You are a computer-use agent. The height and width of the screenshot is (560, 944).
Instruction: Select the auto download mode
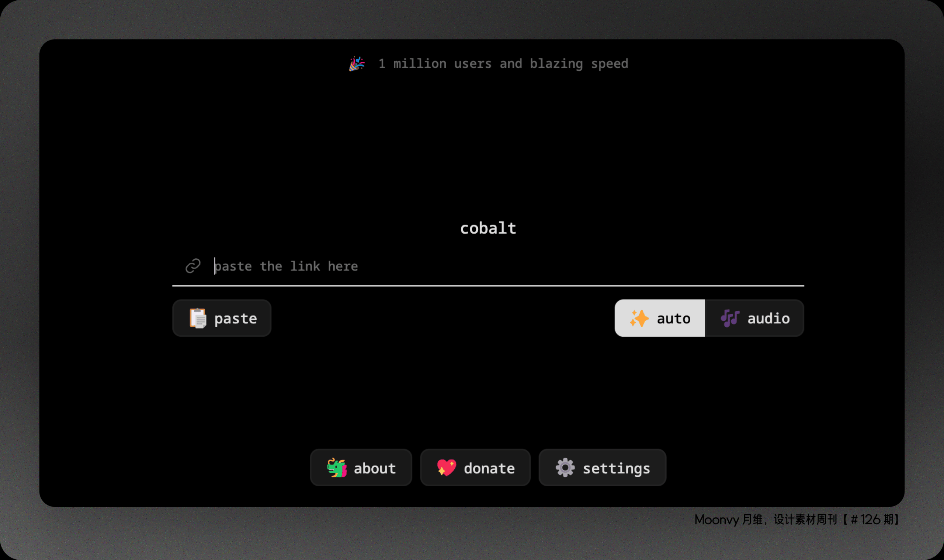click(660, 318)
